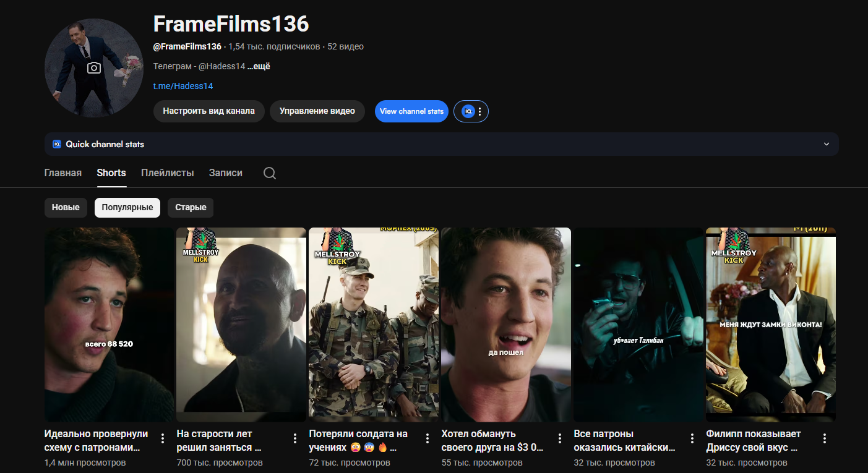Open search within channel tabs
Image resolution: width=868 pixels, height=473 pixels.
pos(269,173)
